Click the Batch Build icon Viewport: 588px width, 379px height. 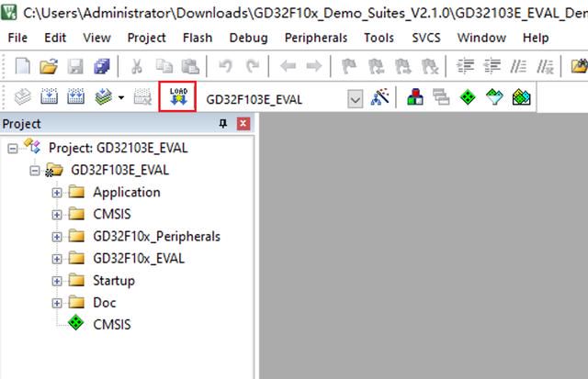click(x=103, y=97)
